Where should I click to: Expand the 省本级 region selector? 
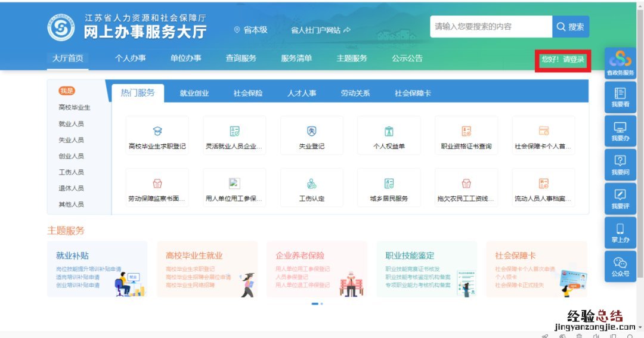(x=251, y=30)
